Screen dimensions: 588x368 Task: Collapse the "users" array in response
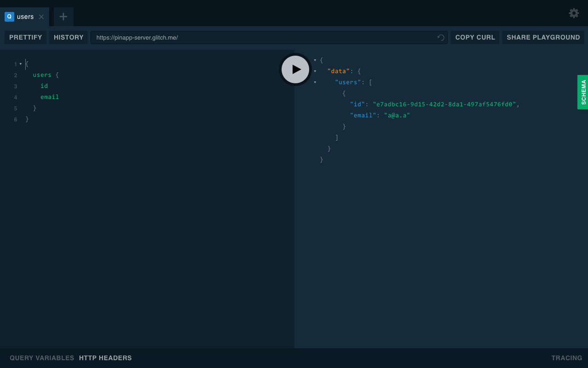tap(315, 82)
